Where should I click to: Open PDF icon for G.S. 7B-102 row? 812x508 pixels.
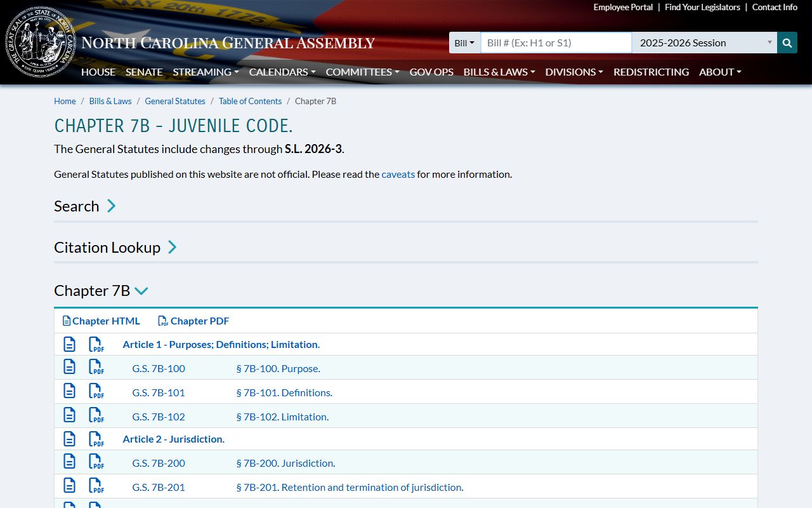pyautogui.click(x=96, y=415)
